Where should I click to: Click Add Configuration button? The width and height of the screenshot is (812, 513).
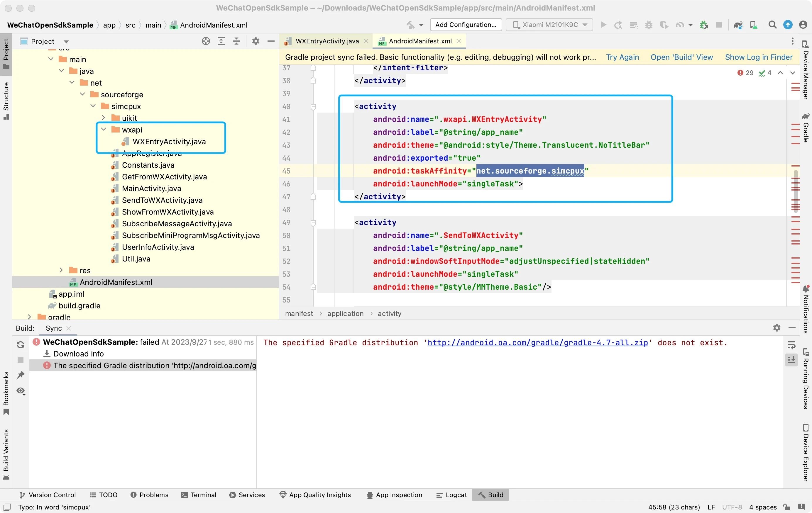tap(466, 25)
